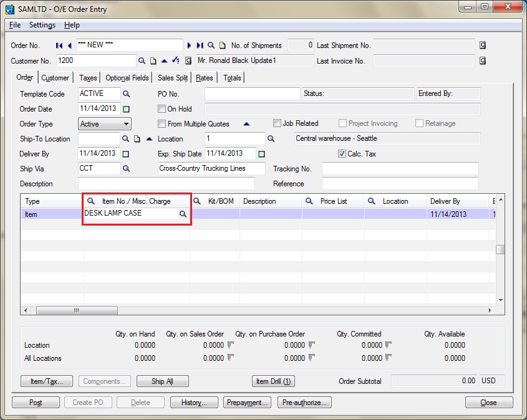Tick the On Hold checkbox
This screenshot has width=527, height=420.
[x=162, y=109]
